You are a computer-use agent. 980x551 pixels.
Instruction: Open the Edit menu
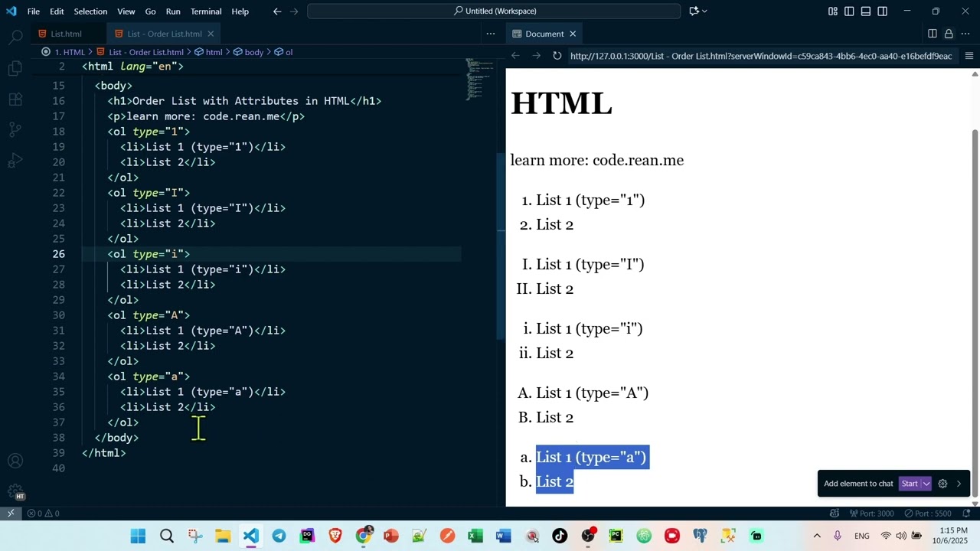coord(57,11)
